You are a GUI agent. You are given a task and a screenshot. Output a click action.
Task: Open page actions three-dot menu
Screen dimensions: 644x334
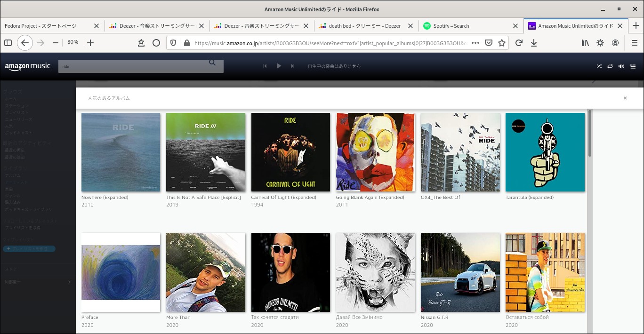point(475,43)
